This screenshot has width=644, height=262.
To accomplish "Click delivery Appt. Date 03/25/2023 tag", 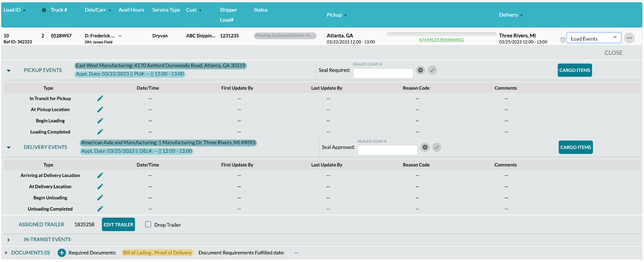I will click(x=136, y=151).
